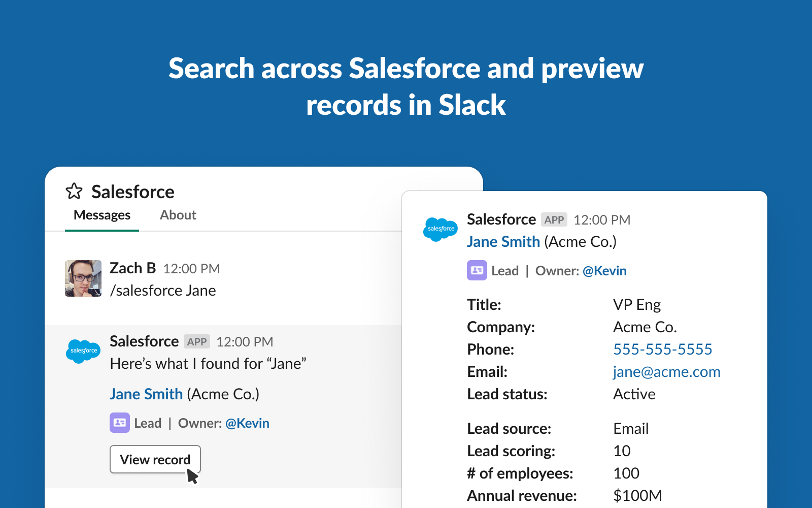Select the Company value 'Acme Co.'
The image size is (812, 508).
click(645, 327)
